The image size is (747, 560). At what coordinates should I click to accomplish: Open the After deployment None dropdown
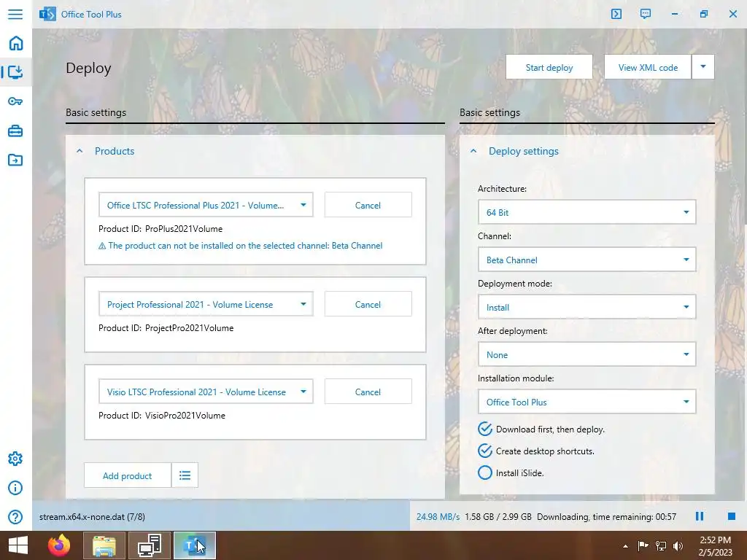pos(587,354)
